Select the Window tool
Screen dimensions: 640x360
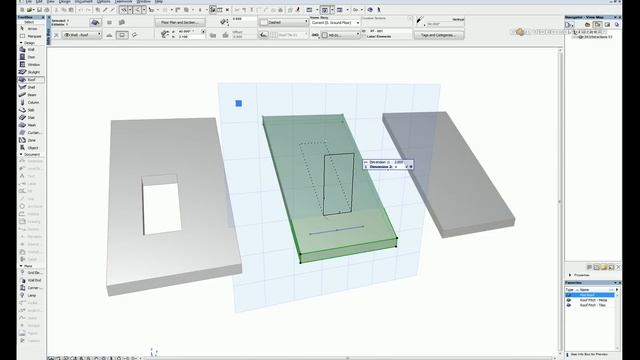click(x=31, y=64)
